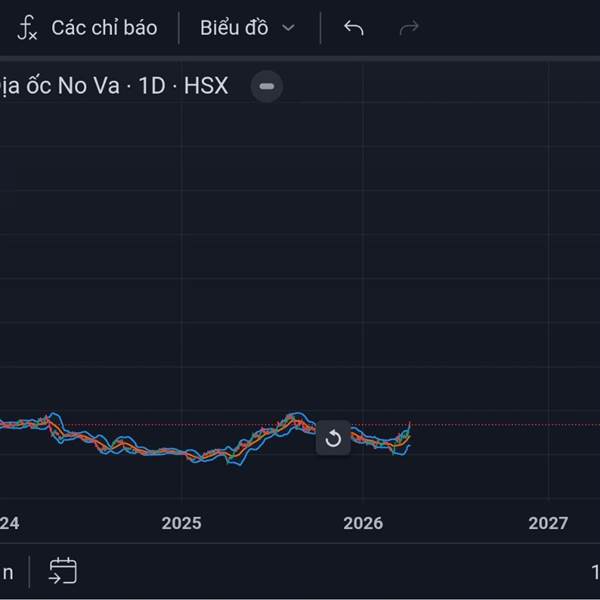This screenshot has width=600, height=600.
Task: Click the red dotted last-price line
Action: (500, 425)
